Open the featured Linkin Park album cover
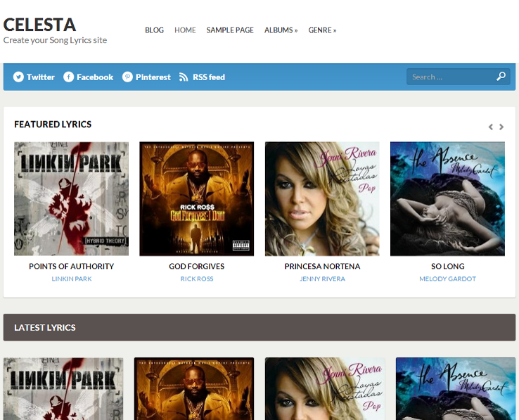 pyautogui.click(x=71, y=199)
